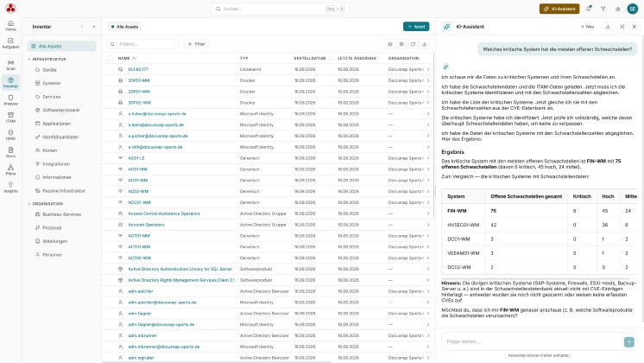Toggle the KI-Assistent button in top bar
The height and width of the screenshot is (363, 644).
559,9
